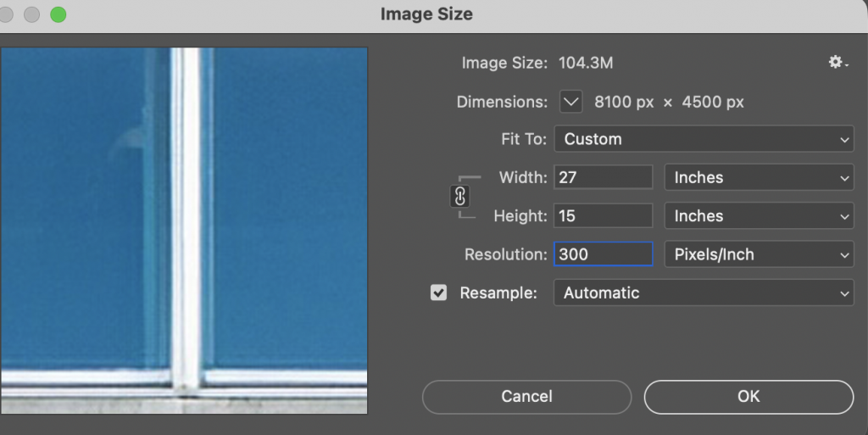
Task: Open the Resample Automatic method dropdown
Action: 703,293
